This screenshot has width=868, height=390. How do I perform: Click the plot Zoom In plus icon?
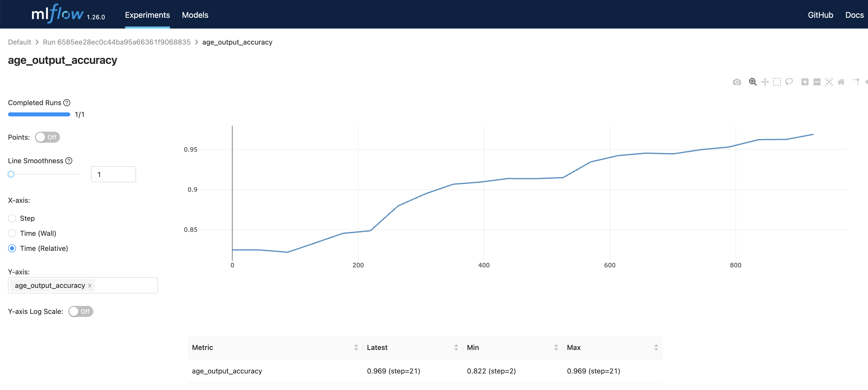point(805,82)
